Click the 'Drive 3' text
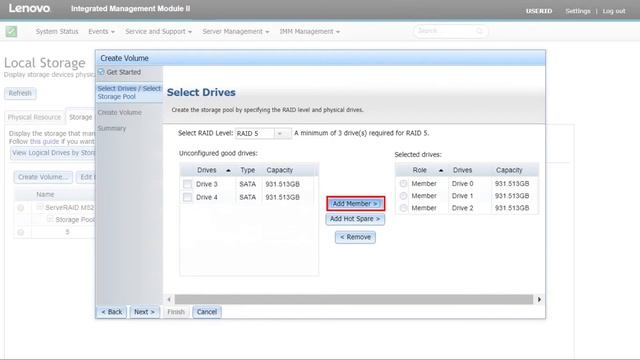The height and width of the screenshot is (360, 640). point(207,184)
